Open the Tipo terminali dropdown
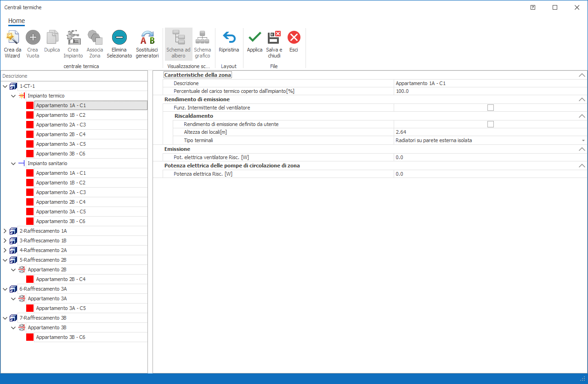 (x=583, y=141)
